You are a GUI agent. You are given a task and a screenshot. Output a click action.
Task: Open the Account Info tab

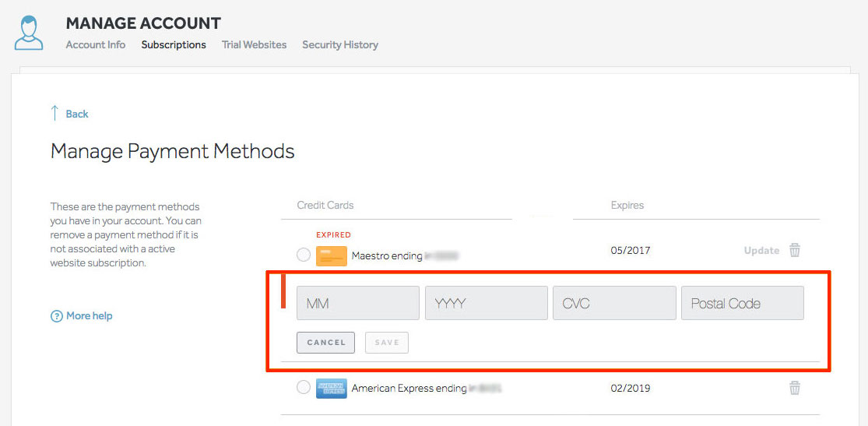[96, 45]
